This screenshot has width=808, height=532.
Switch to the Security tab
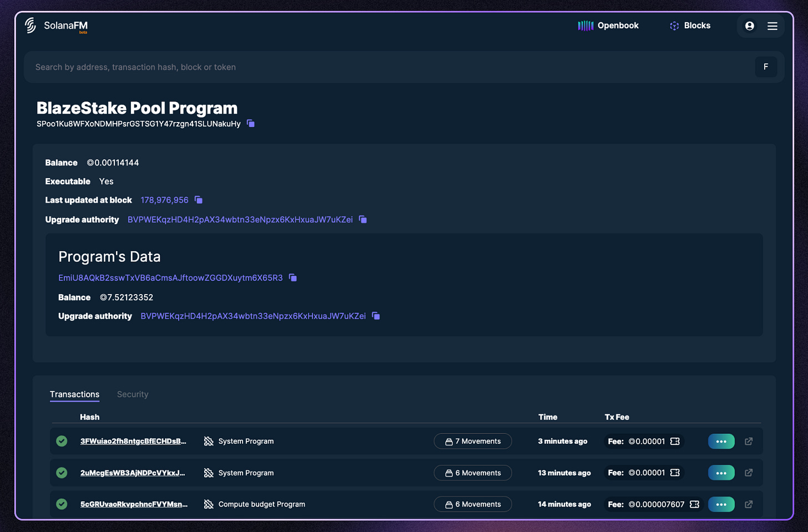pyautogui.click(x=133, y=394)
